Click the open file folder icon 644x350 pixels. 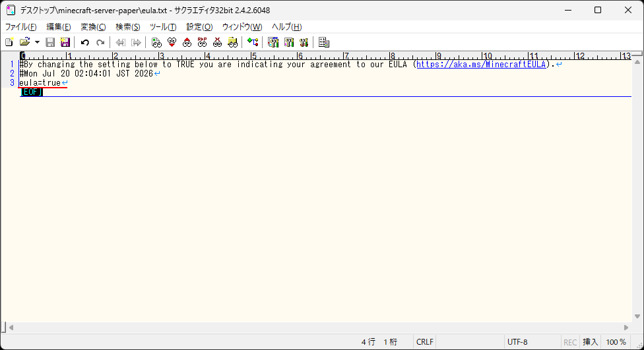pyautogui.click(x=24, y=42)
